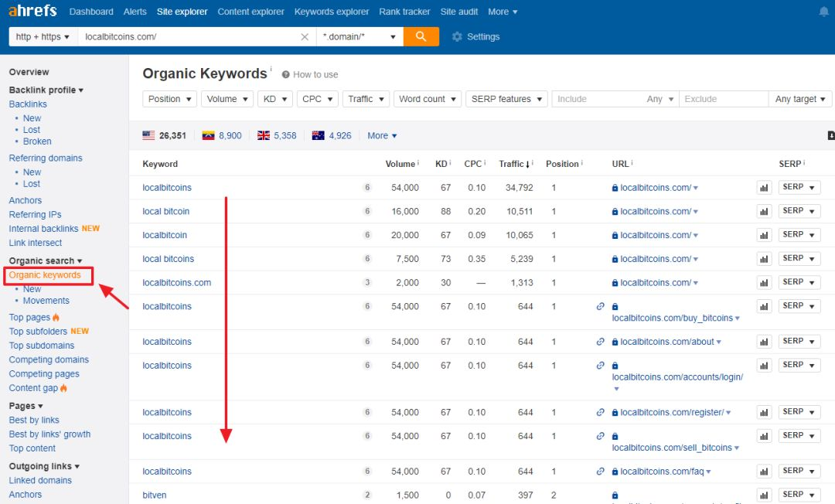Click the SERP features badge 3 for localbitcoins.com
Image resolution: width=835 pixels, height=504 pixels.
367,283
